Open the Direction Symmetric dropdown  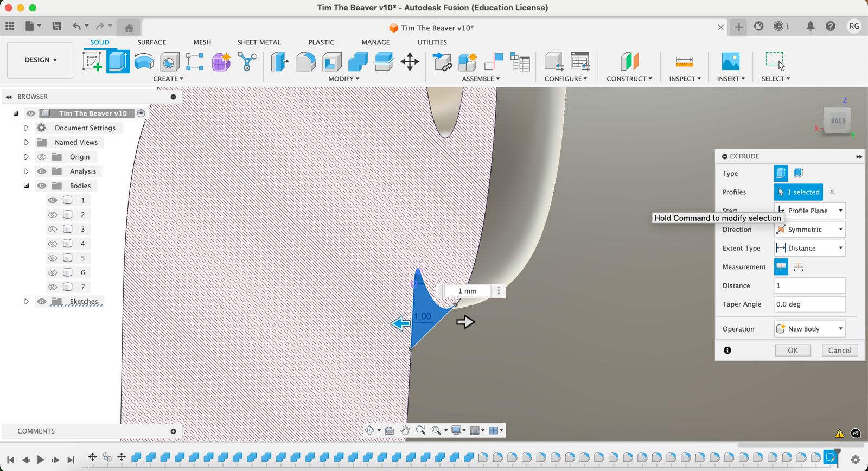[809, 230]
